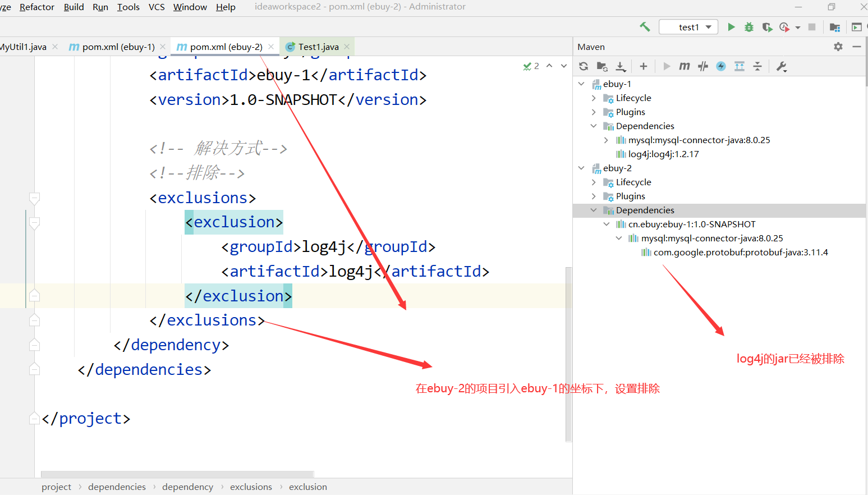Open the Profile run icon
The image size is (868, 495).
(x=784, y=27)
